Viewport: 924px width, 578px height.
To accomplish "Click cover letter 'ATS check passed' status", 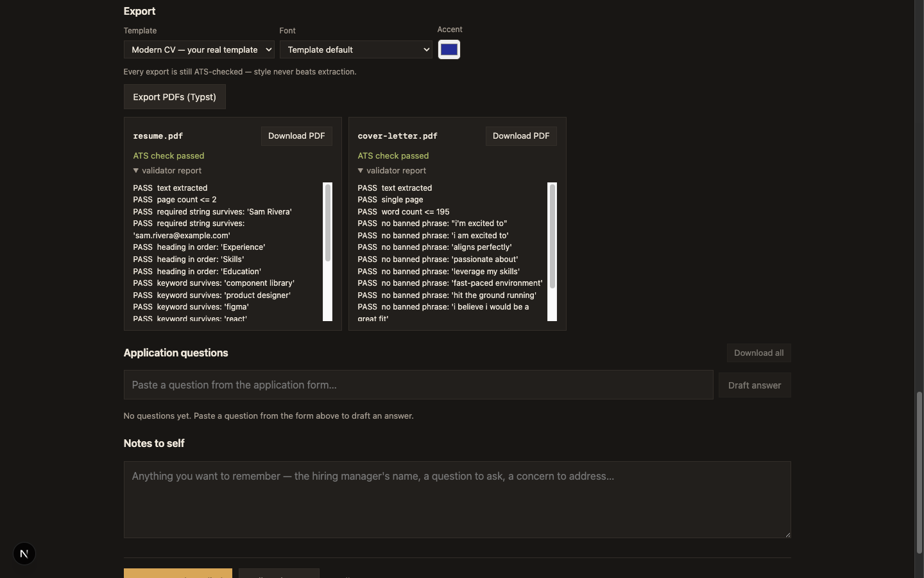I will 393,155.
